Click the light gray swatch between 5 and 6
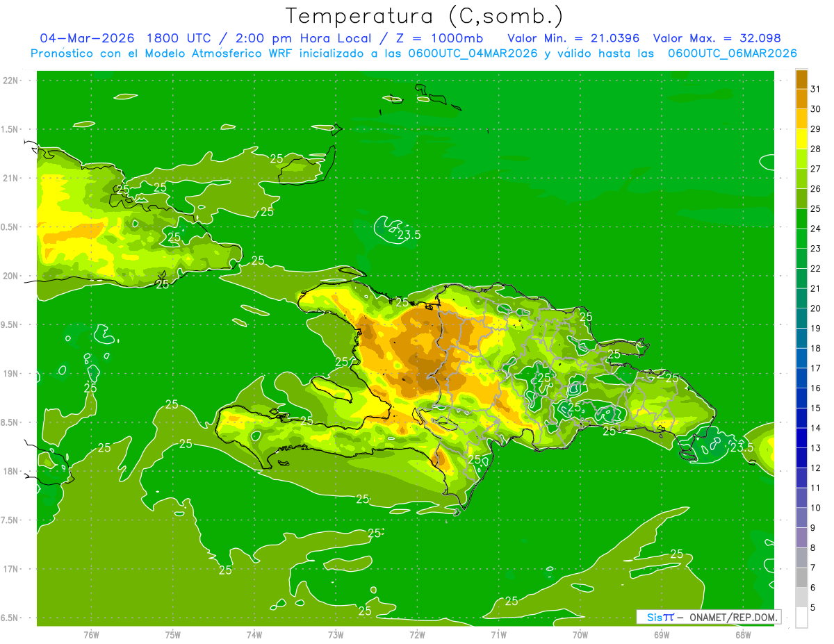 point(801,598)
